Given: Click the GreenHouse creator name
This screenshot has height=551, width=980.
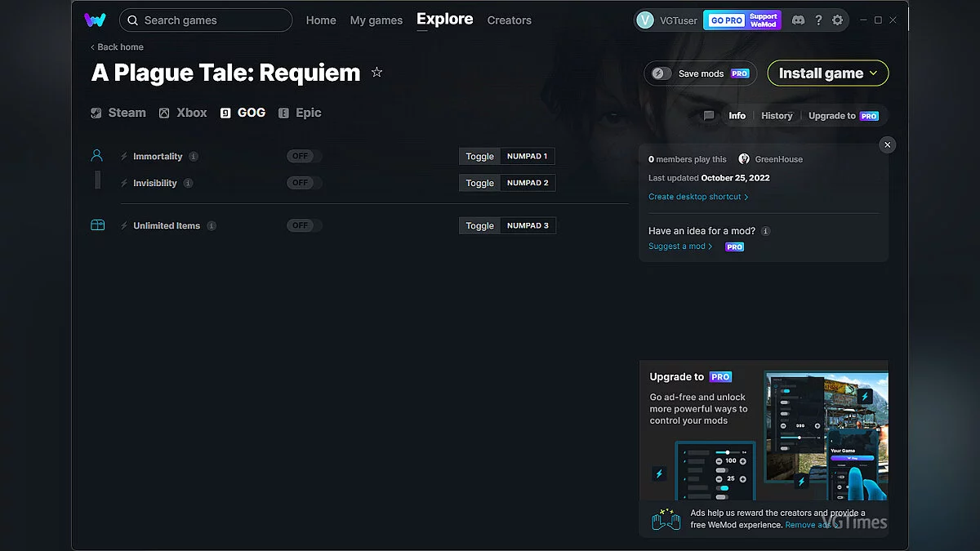Looking at the screenshot, I should (x=778, y=159).
